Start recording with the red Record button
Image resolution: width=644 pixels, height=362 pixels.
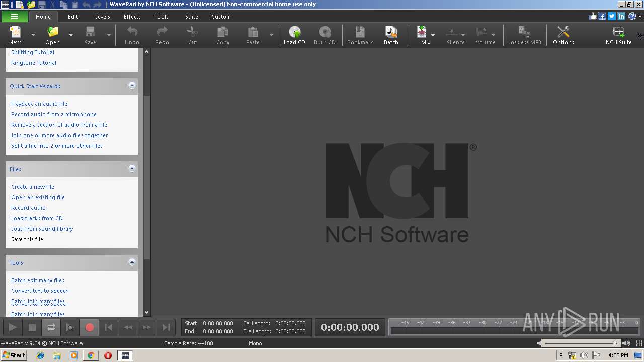tap(90, 327)
